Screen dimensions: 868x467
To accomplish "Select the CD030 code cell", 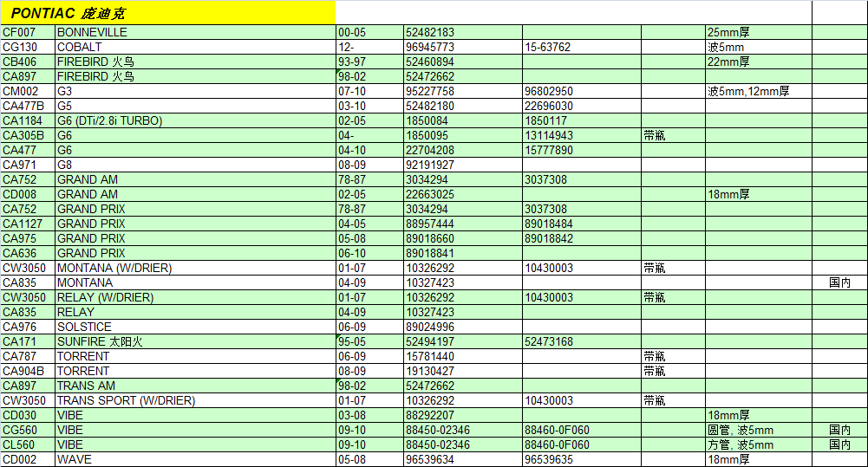I will click(x=28, y=415).
